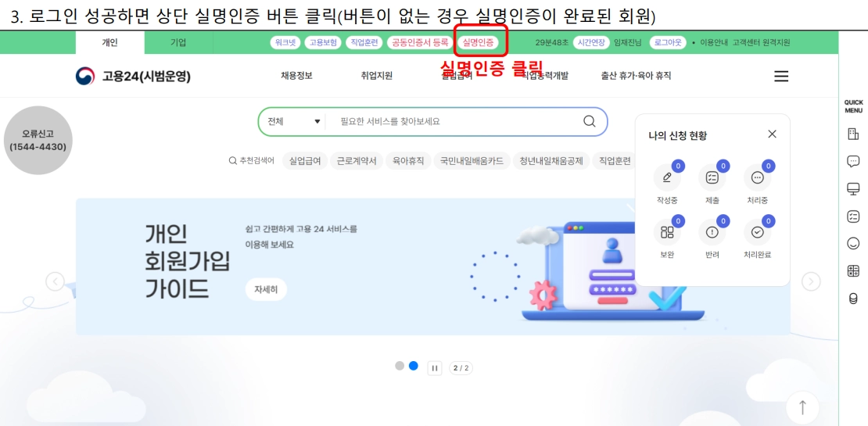Expand the 전체 search category dropdown
Image resolution: width=868 pixels, height=426 pixels.
[x=294, y=121]
